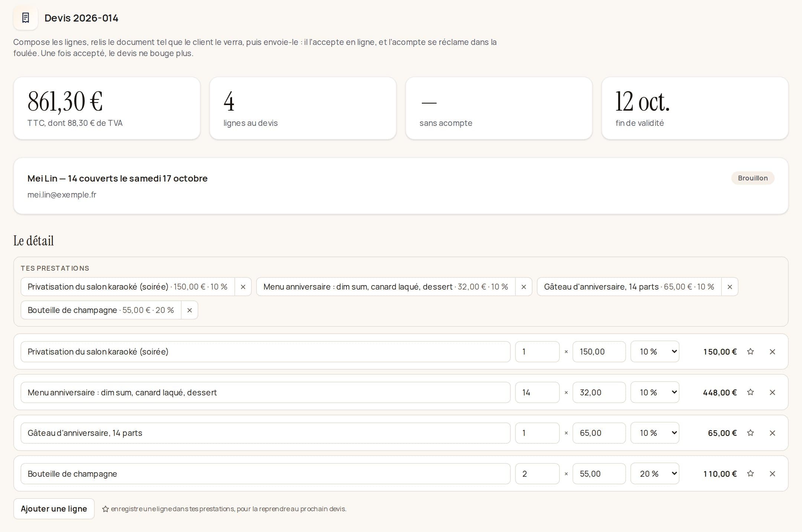Focus unit price field showing 55,00

(599, 473)
